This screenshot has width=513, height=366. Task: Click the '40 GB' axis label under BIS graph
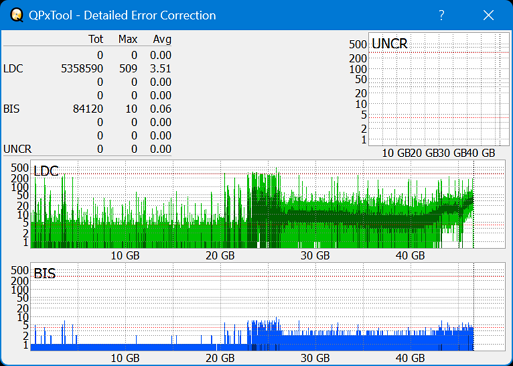[410, 358]
